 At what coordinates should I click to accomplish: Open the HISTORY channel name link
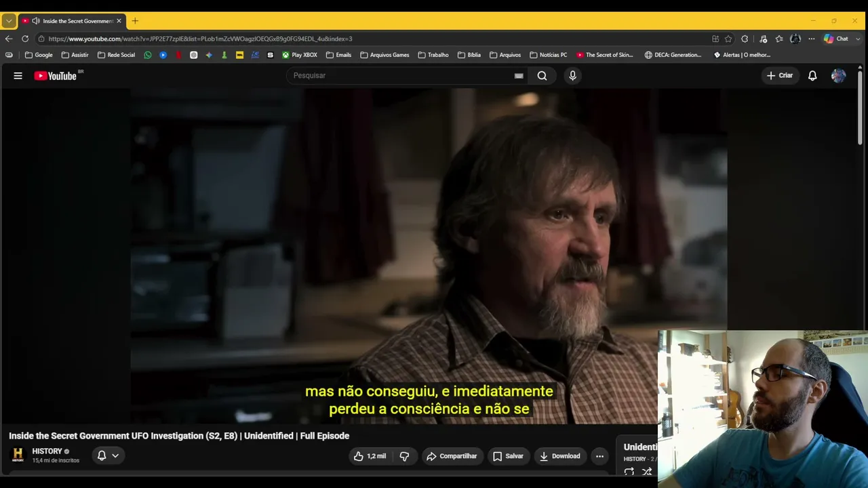pyautogui.click(x=47, y=451)
